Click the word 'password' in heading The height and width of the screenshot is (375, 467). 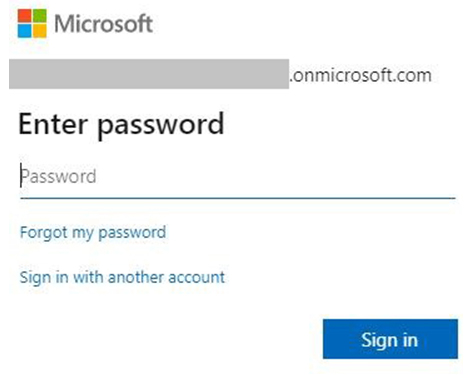[x=161, y=126]
